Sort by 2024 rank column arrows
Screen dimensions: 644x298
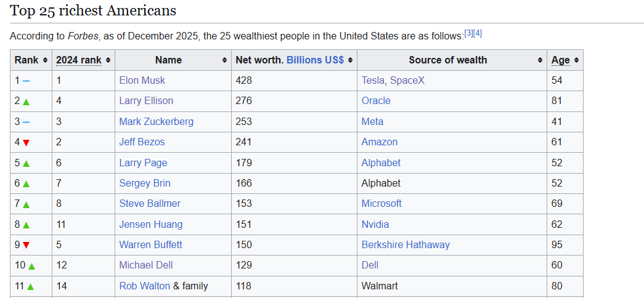click(108, 60)
